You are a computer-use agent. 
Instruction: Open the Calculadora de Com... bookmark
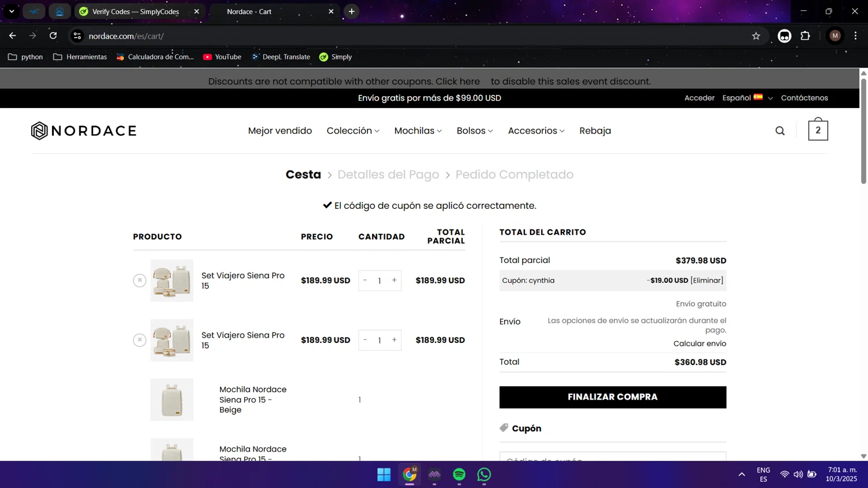[155, 57]
